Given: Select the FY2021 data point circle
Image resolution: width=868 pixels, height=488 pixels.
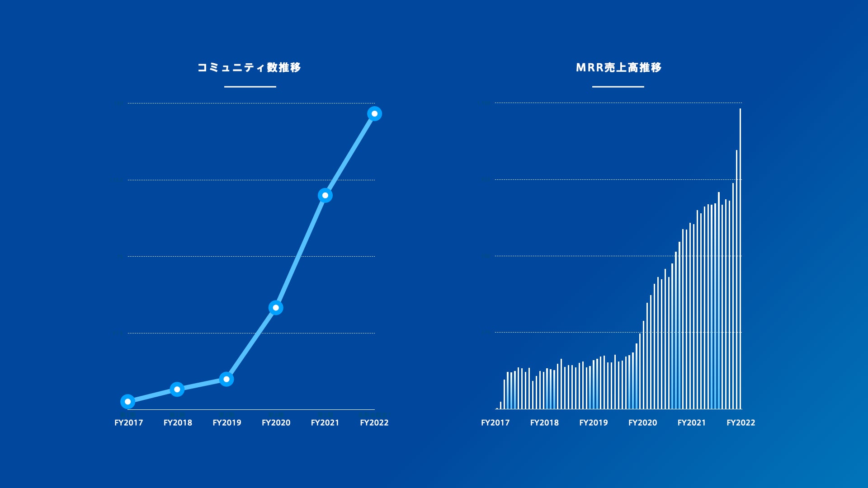Looking at the screenshot, I should tap(325, 195).
